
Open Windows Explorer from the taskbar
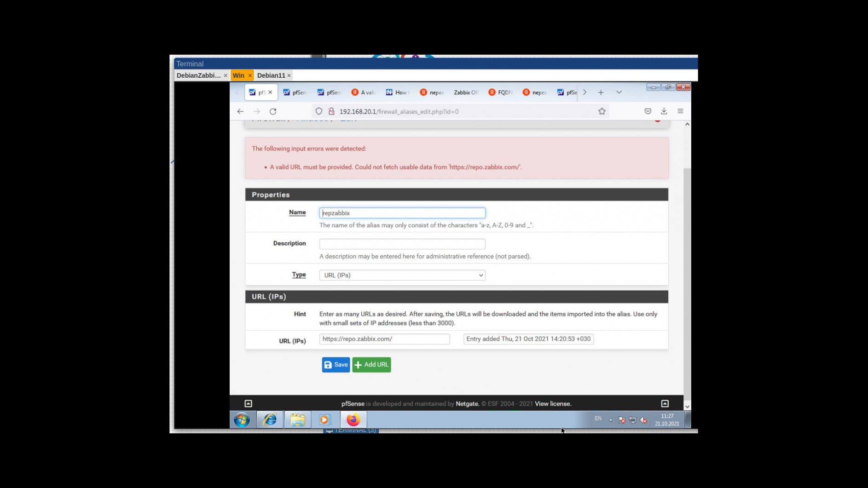297,419
